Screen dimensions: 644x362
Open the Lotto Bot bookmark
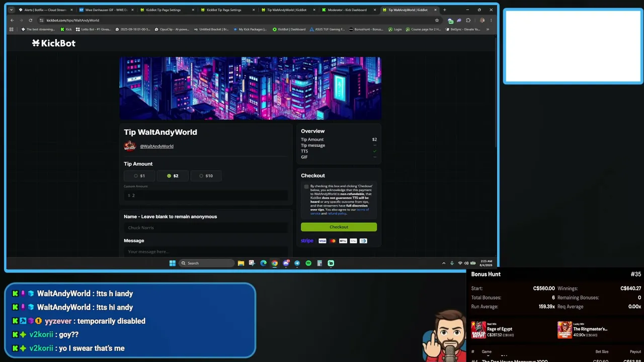pos(93,29)
